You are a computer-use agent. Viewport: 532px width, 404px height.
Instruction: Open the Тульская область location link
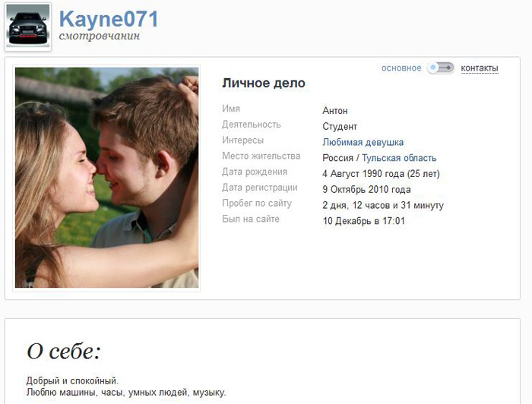pyautogui.click(x=399, y=158)
